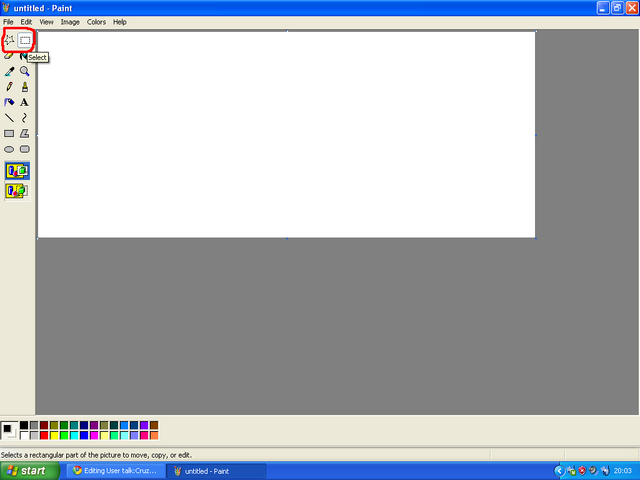Pick the orange color swatch
The width and height of the screenshot is (640, 480).
[x=154, y=436]
